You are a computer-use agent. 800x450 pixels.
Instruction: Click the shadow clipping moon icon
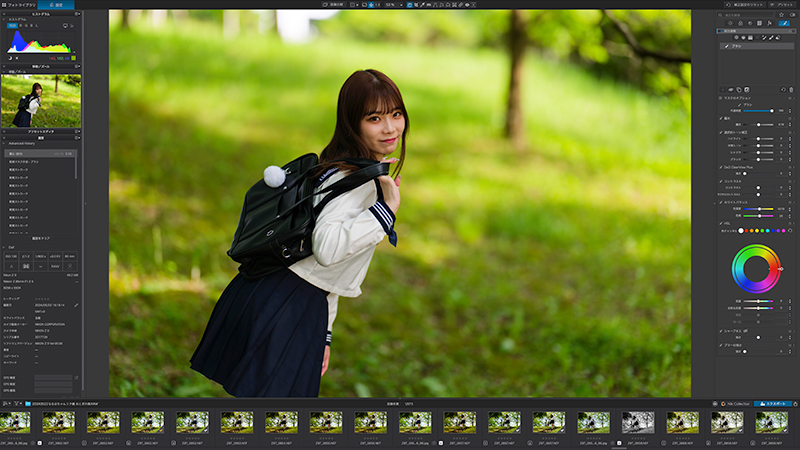(10, 58)
